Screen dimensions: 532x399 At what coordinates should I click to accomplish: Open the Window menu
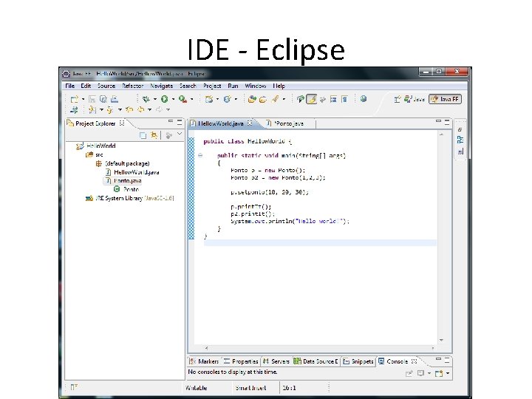(255, 86)
